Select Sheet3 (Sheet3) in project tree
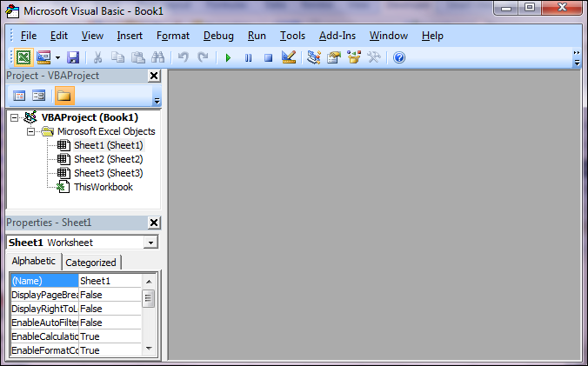This screenshot has height=366, width=588. coord(109,173)
